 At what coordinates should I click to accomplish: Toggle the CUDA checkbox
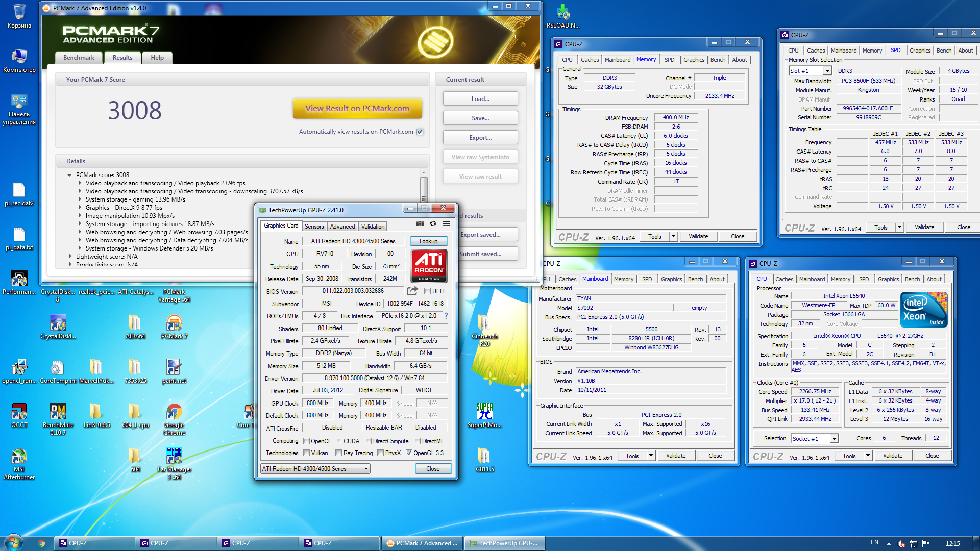[339, 441]
